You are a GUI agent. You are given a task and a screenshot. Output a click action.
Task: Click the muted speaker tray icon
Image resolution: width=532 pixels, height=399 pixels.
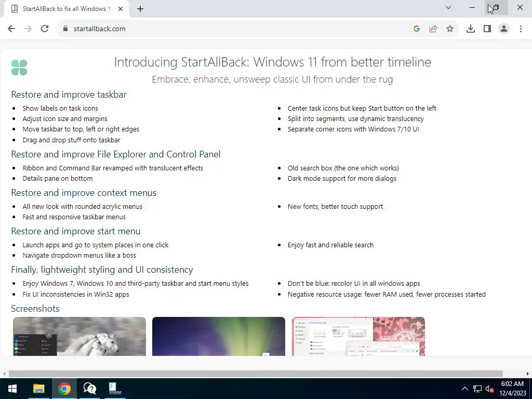pyautogui.click(x=489, y=389)
